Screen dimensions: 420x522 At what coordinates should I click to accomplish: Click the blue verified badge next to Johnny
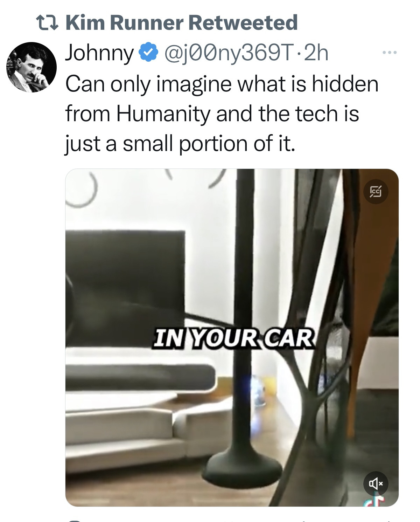[147, 53]
